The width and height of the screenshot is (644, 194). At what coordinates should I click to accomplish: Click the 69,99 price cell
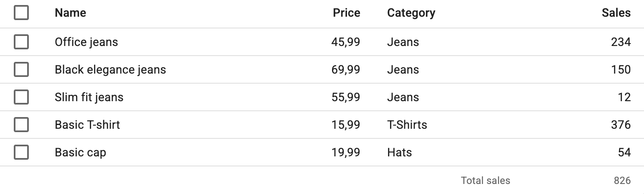pos(346,69)
